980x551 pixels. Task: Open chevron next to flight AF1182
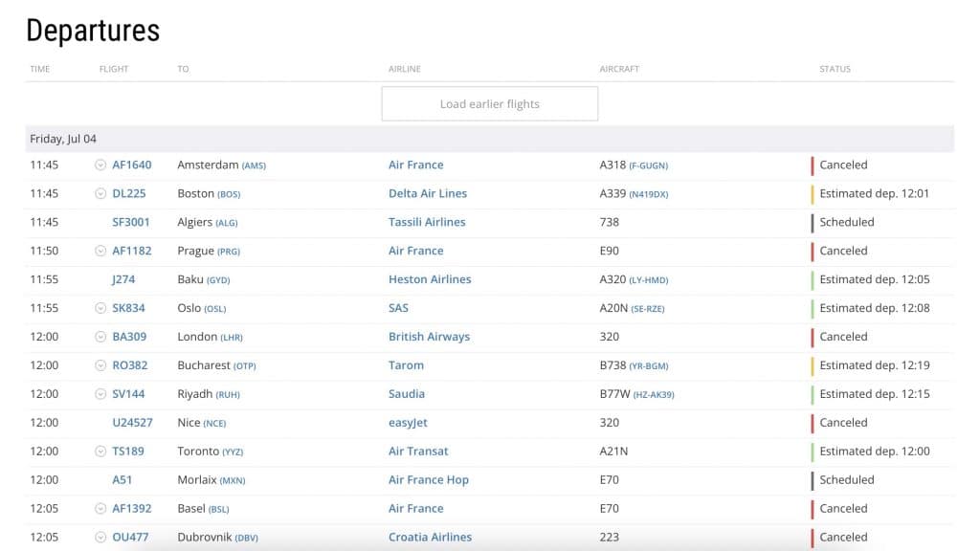coord(100,251)
